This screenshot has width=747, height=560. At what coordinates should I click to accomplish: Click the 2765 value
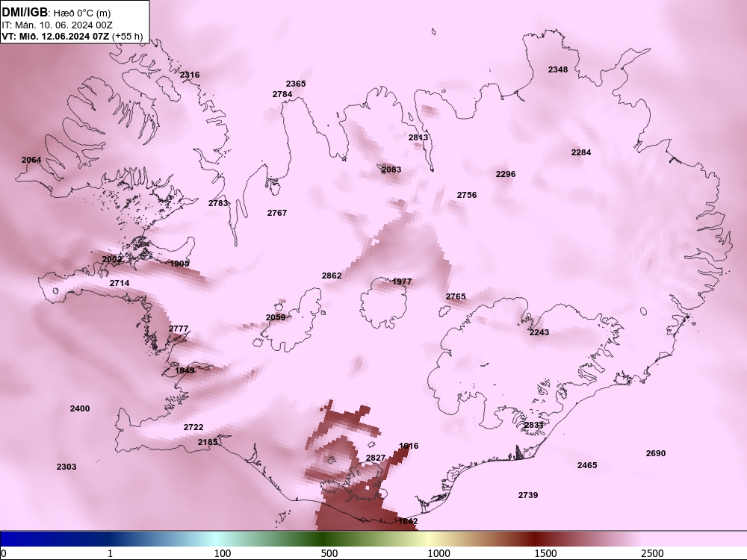pyautogui.click(x=456, y=296)
